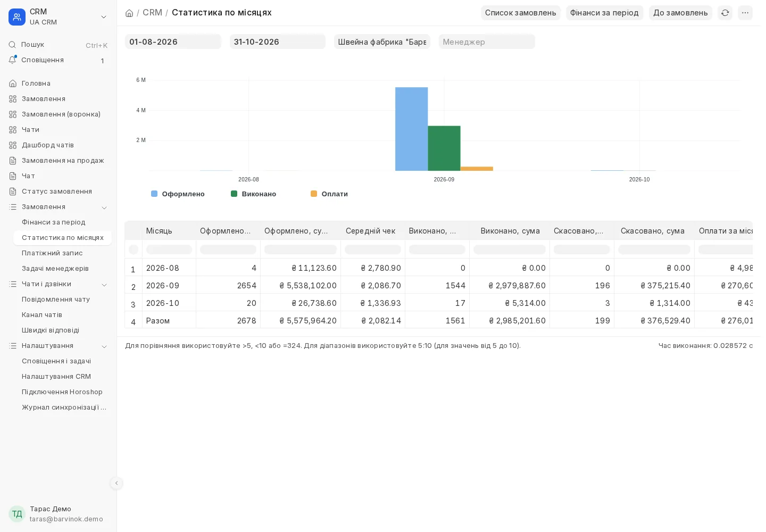The image size is (766, 532).
Task: Click the Пошук search bar in sidebar
Action: (59, 45)
